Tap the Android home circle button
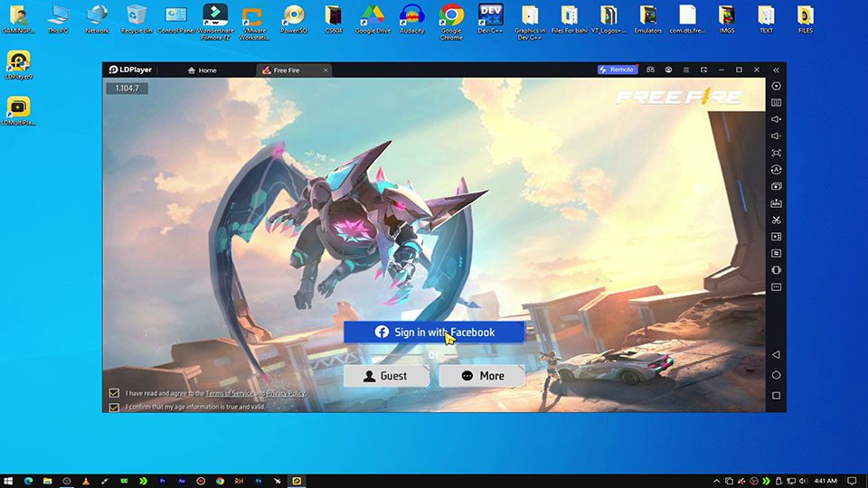Image resolution: width=868 pixels, height=488 pixels. (x=776, y=374)
